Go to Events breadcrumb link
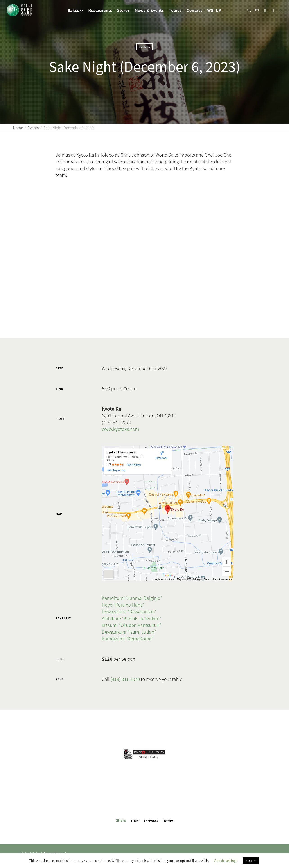The width and height of the screenshot is (289, 868). click(x=33, y=128)
